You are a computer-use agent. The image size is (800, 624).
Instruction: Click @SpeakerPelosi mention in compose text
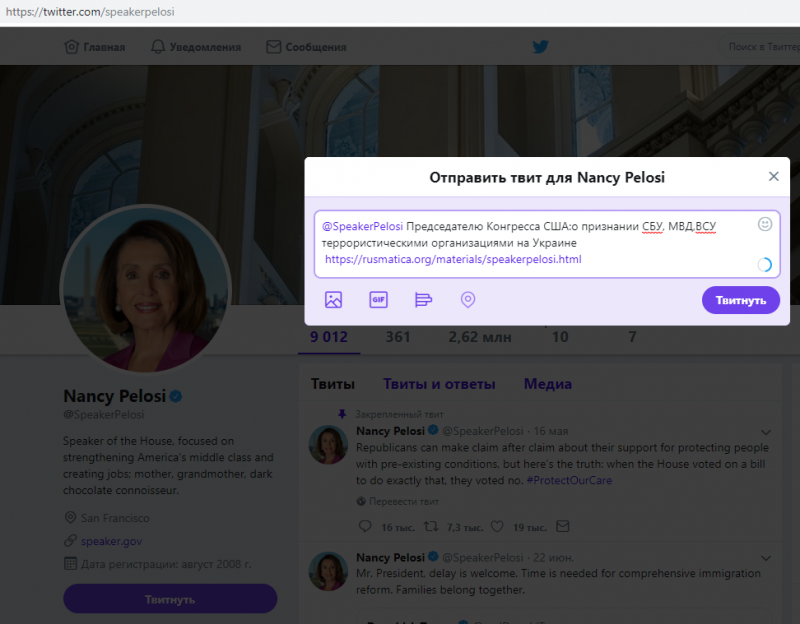click(362, 226)
